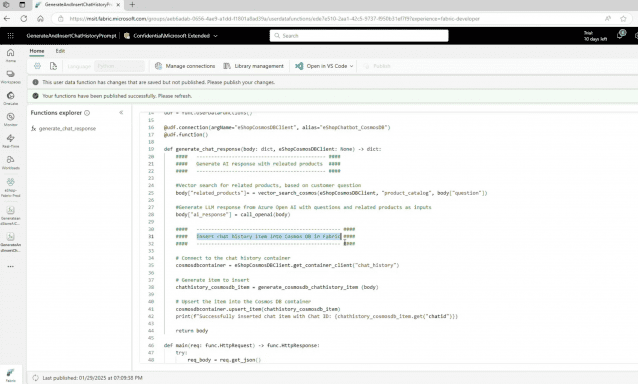Open the Confidential\Microsoft Extended sensitivity dropdown

pyautogui.click(x=171, y=36)
